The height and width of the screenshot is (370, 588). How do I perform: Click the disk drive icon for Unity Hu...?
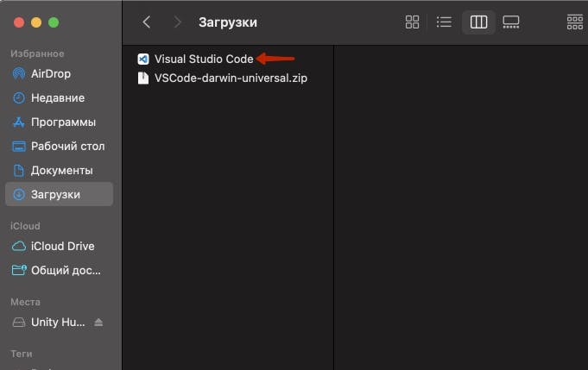19,322
